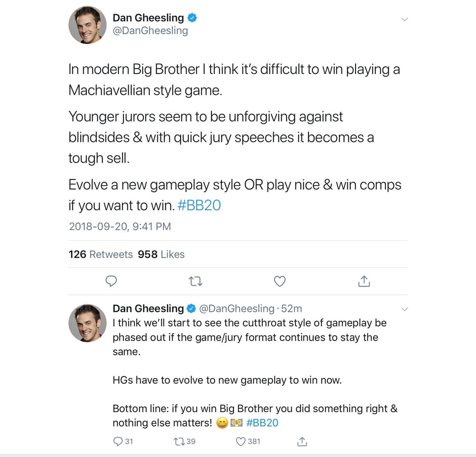Viewport: 476px width, 457px height.
Task: Expand reply tweet options chevron
Action: click(x=405, y=309)
